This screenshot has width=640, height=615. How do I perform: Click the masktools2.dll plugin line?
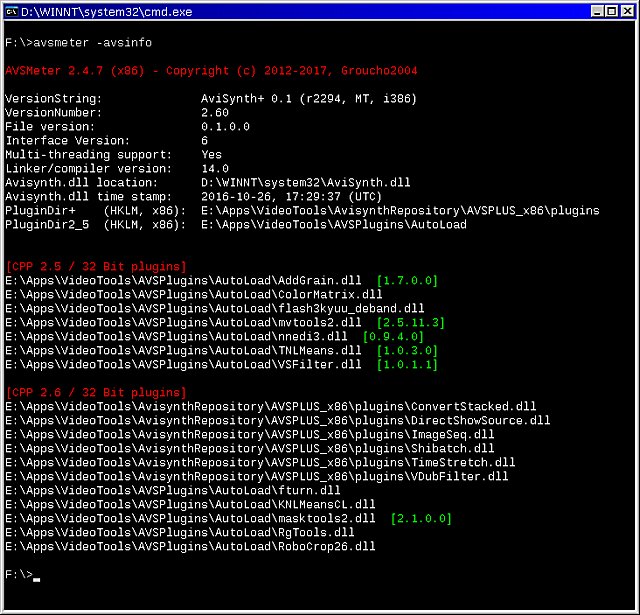[x=190, y=518]
